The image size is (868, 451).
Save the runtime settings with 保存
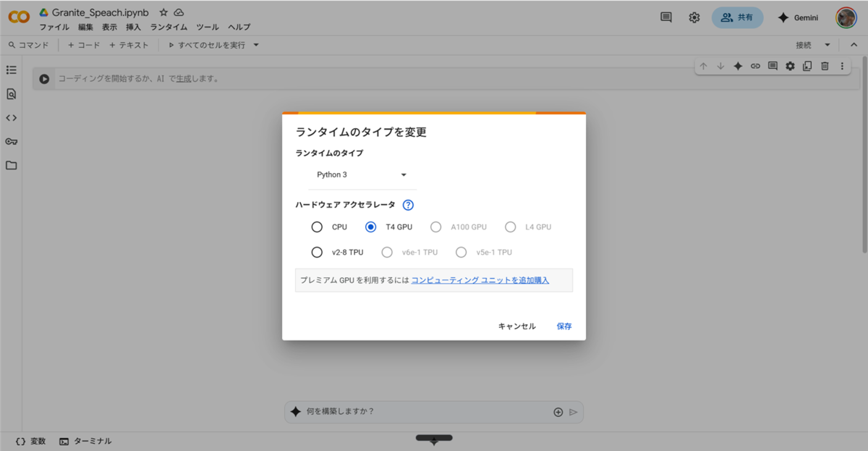pos(564,326)
